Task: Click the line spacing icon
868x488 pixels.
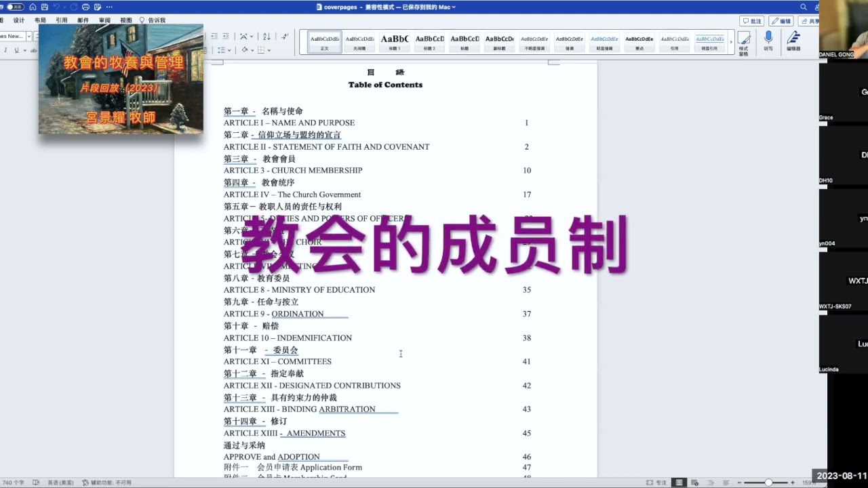Action: 221,50
